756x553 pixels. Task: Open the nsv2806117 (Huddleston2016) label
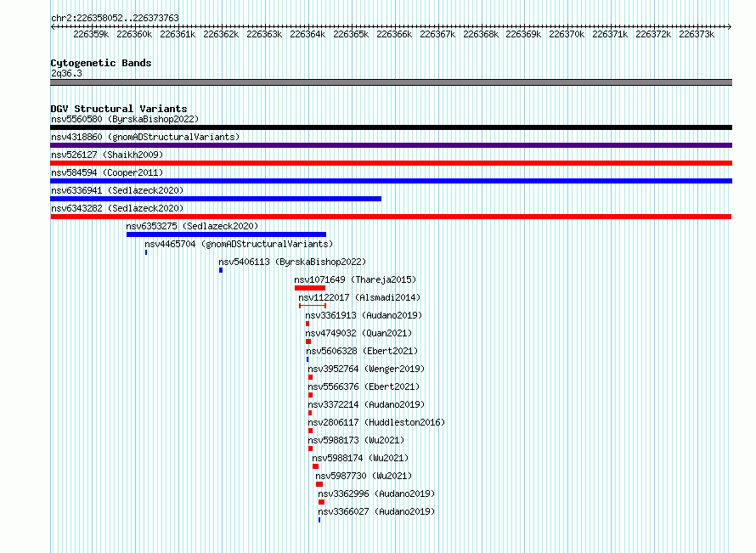(376, 422)
